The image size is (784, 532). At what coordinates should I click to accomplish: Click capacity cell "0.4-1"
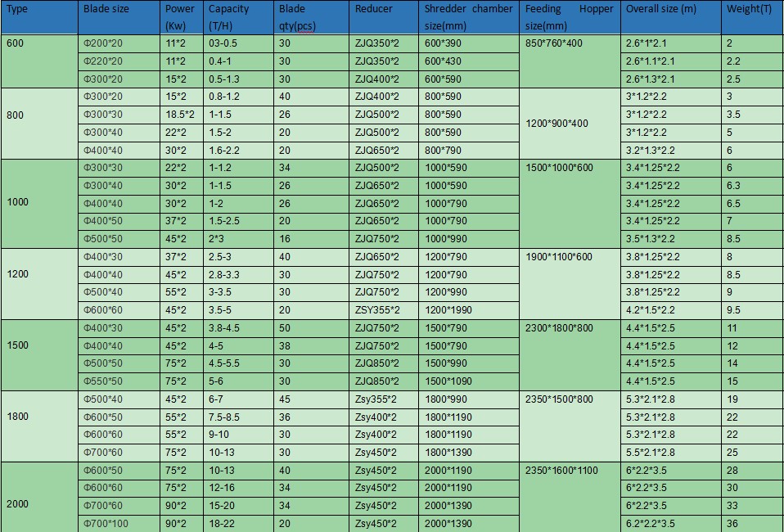coord(238,61)
